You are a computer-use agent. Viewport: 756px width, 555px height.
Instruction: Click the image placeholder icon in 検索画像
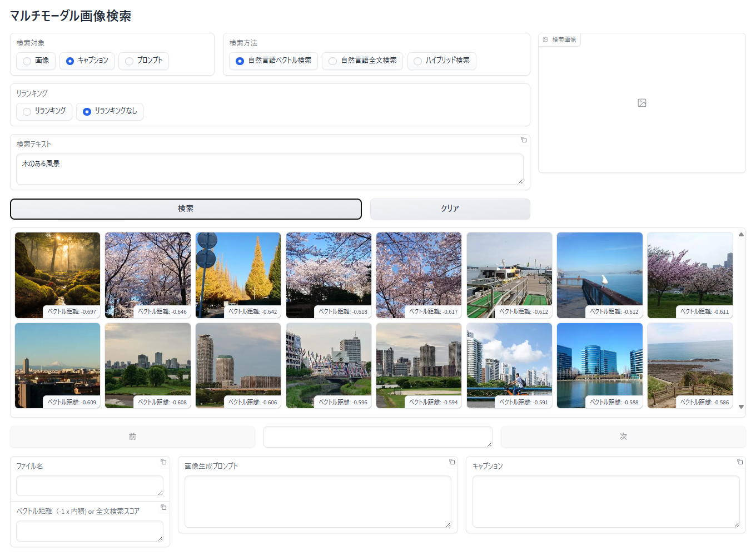(x=642, y=103)
